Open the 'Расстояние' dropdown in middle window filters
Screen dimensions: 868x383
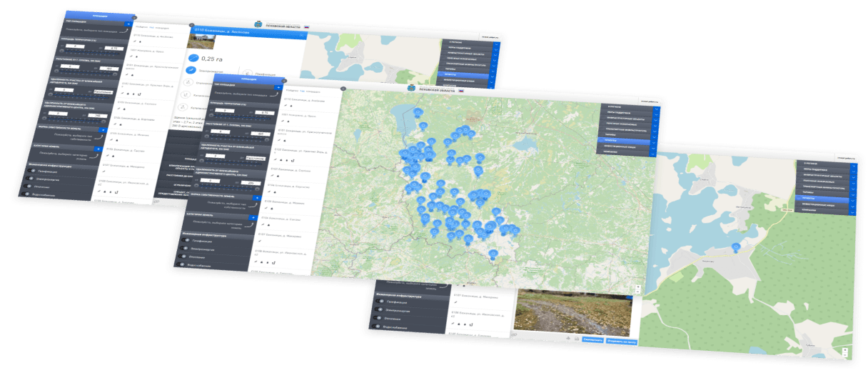click(x=255, y=157)
